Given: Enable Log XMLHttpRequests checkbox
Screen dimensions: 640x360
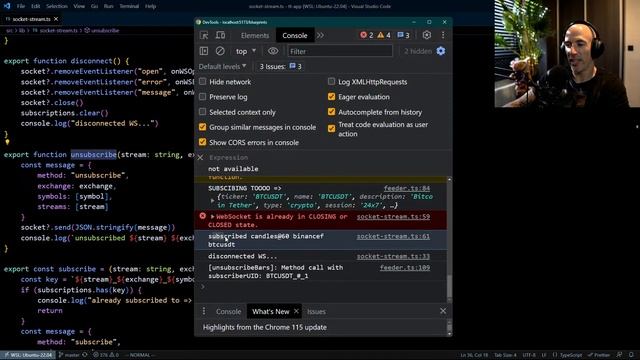Looking at the screenshot, I should (331, 82).
